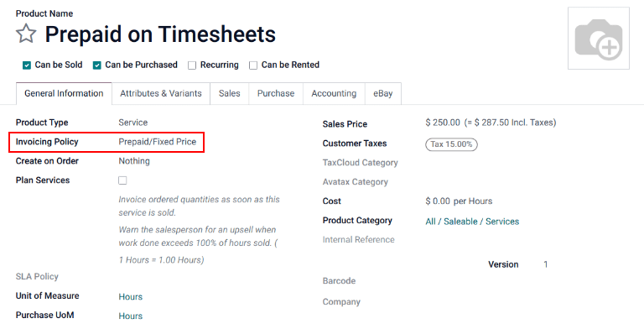Open All / Saleable / Services category link
Viewport: 644px width, 329px height.
pyautogui.click(x=472, y=222)
